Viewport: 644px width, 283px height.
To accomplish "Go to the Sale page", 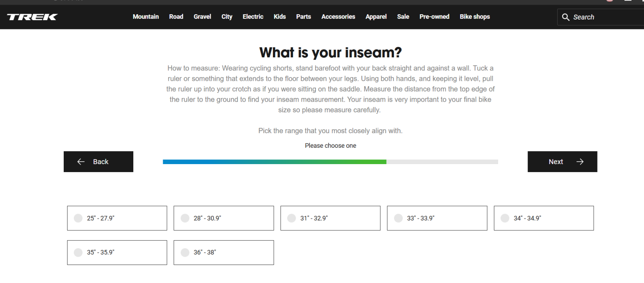I will coord(403,17).
